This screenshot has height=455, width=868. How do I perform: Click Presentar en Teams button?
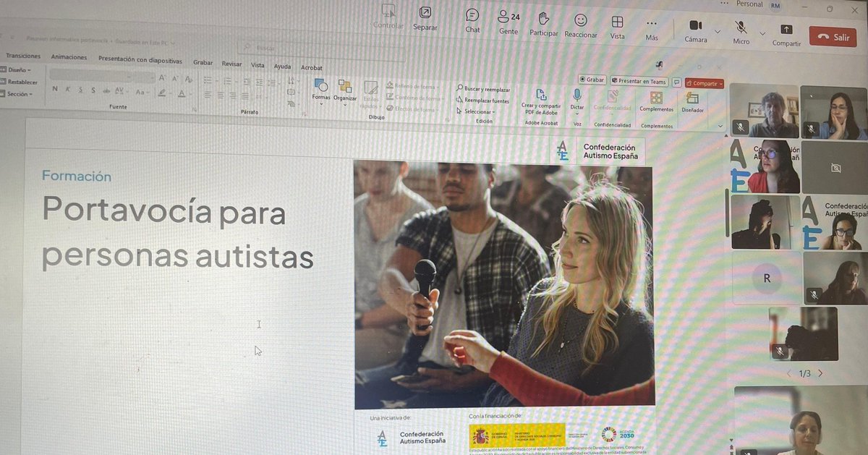639,81
